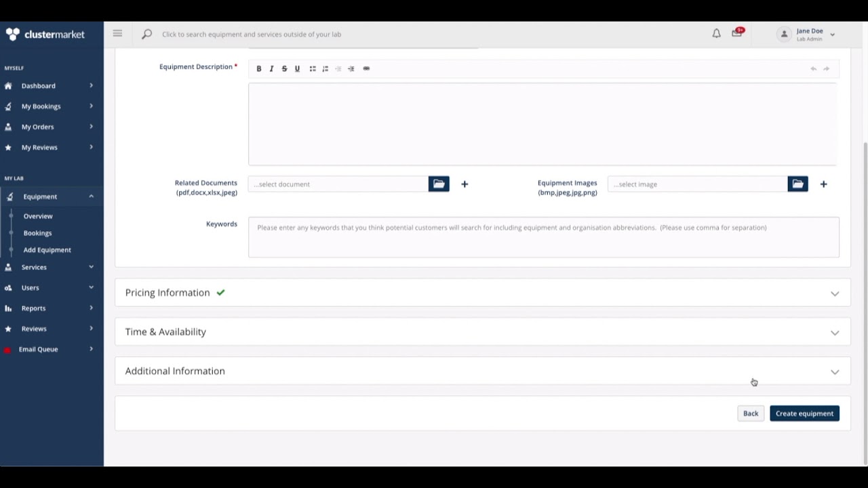Image resolution: width=868 pixels, height=488 pixels.
Task: Add another equipment image plus
Action: [x=823, y=184]
